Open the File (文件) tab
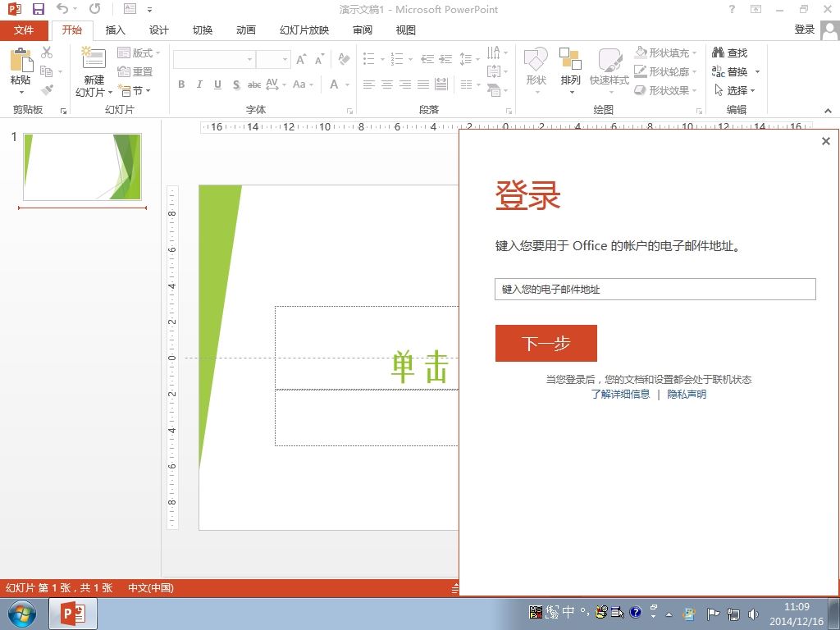 click(x=24, y=30)
